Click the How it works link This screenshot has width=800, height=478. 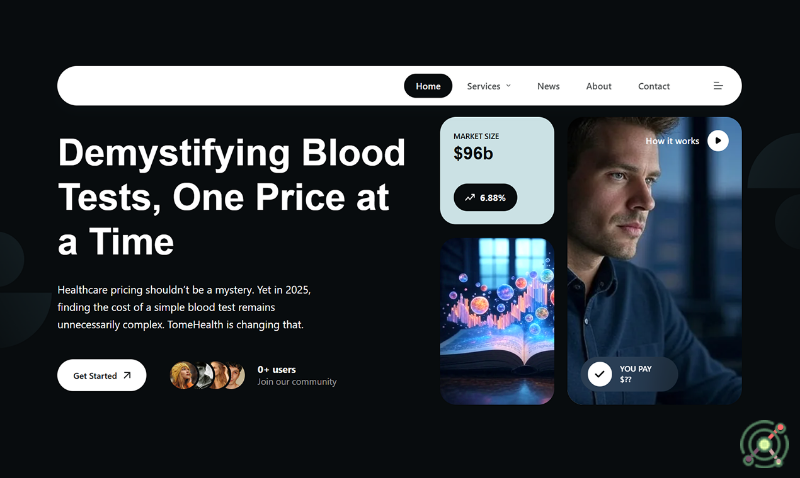click(x=672, y=141)
